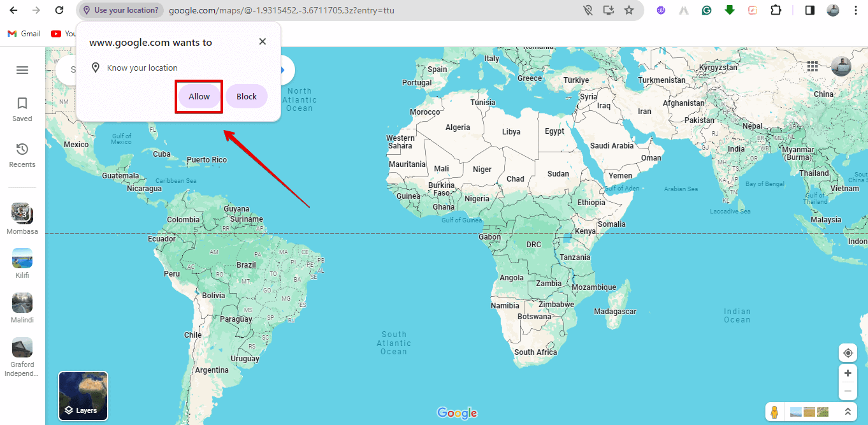The image size is (868, 425).
Task: Click the My Location crosshair button
Action: tap(848, 352)
